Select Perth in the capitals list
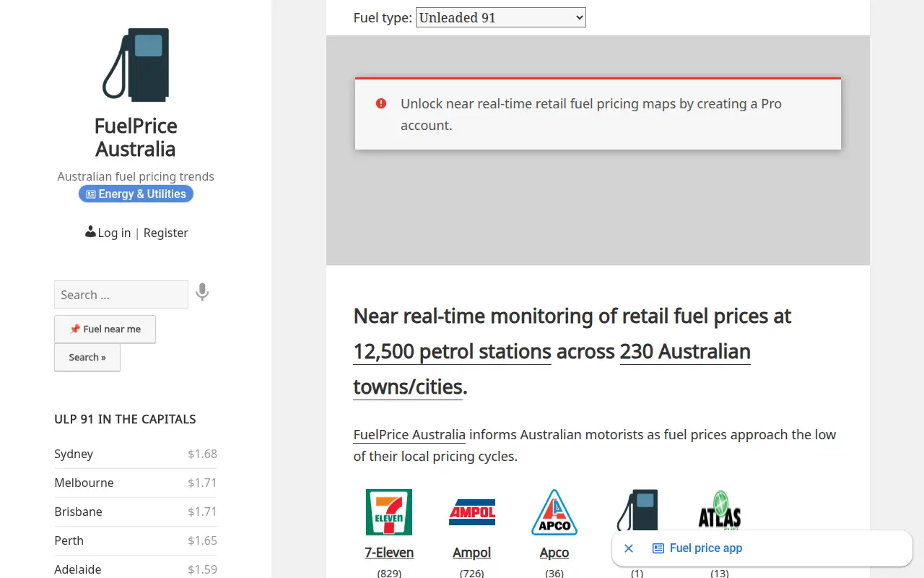924x578 pixels. [x=69, y=540]
